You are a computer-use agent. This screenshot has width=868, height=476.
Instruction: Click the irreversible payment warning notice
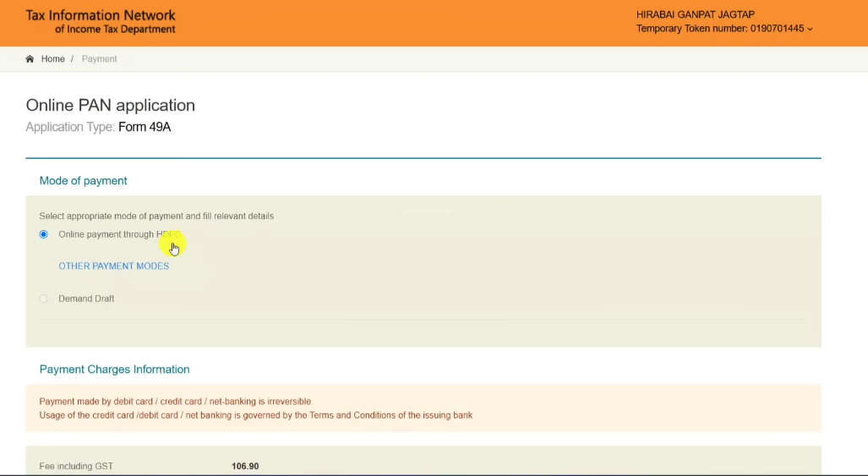click(176, 401)
